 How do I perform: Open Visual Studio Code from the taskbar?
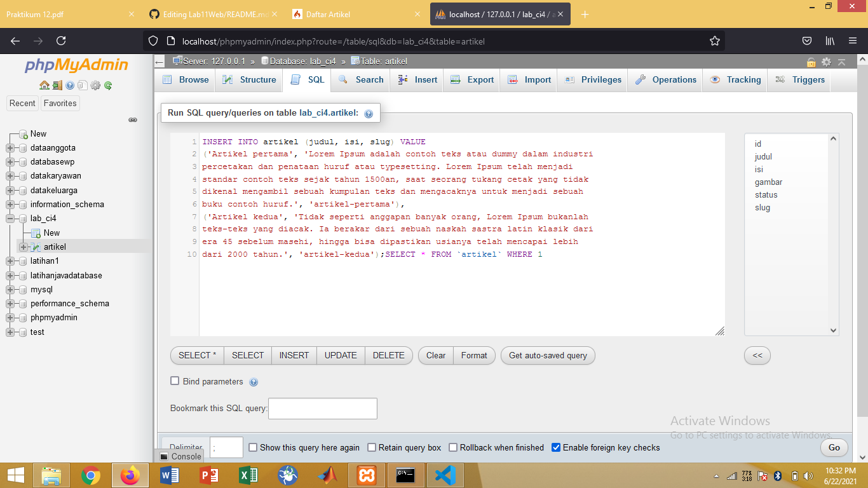445,475
